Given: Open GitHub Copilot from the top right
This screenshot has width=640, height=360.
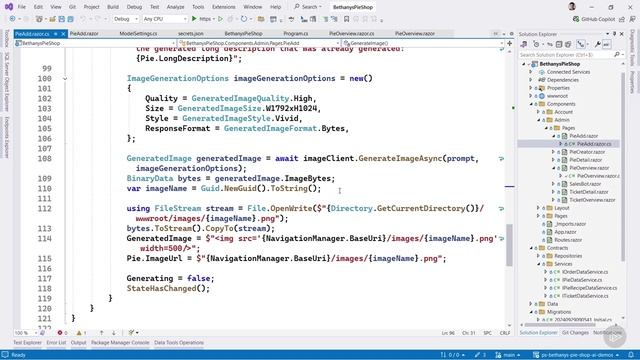Looking at the screenshot, I should click(x=593, y=19).
